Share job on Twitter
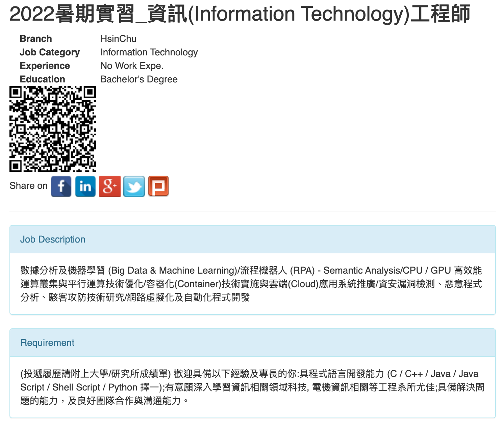The height and width of the screenshot is (429, 504). click(x=134, y=186)
